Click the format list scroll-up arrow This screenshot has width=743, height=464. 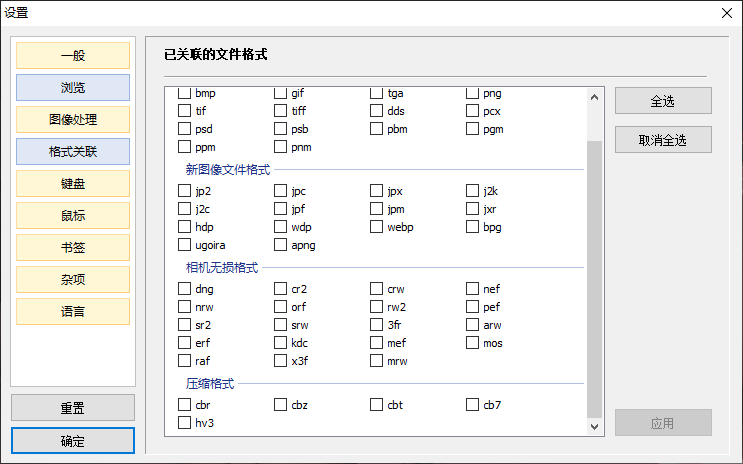[x=594, y=97]
